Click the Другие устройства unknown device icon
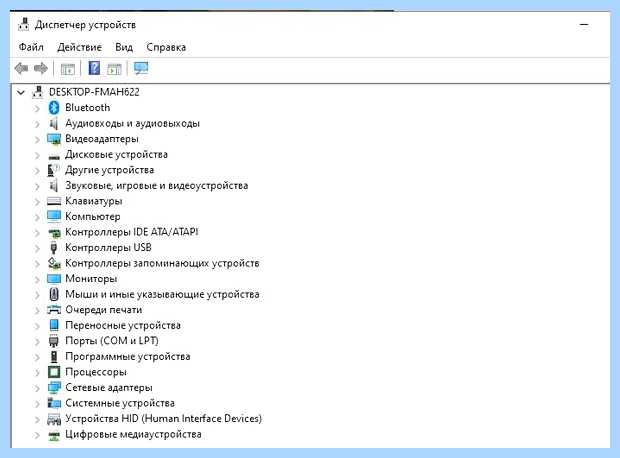Image resolution: width=620 pixels, height=458 pixels. pos(53,170)
